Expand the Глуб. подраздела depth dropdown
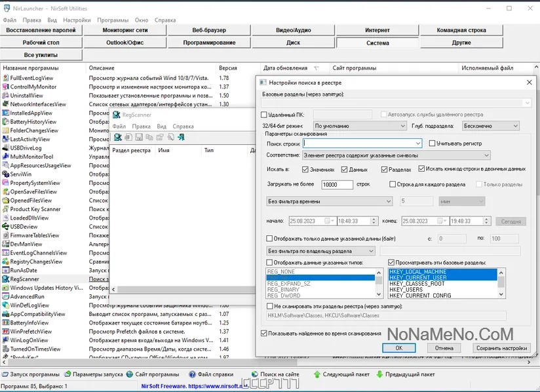This screenshot has height=392, width=540. (490, 126)
